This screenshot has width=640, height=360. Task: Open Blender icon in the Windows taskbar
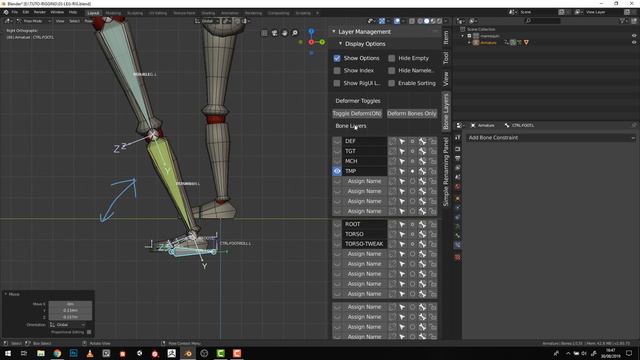188,353
